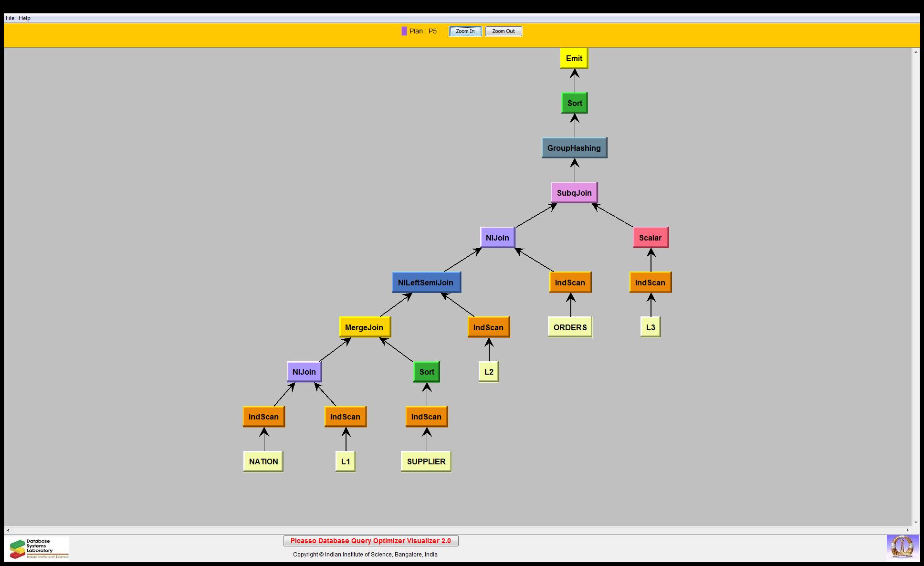Select the L3 table node
924x566 pixels.
click(x=650, y=327)
